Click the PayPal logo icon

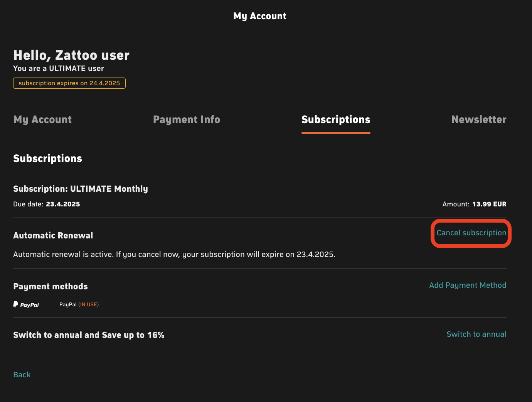pyautogui.click(x=26, y=304)
